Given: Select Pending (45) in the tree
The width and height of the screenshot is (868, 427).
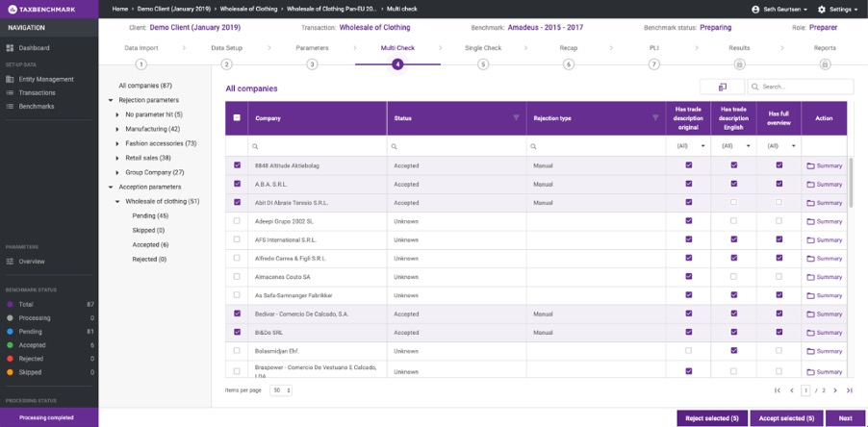Looking at the screenshot, I should (150, 215).
